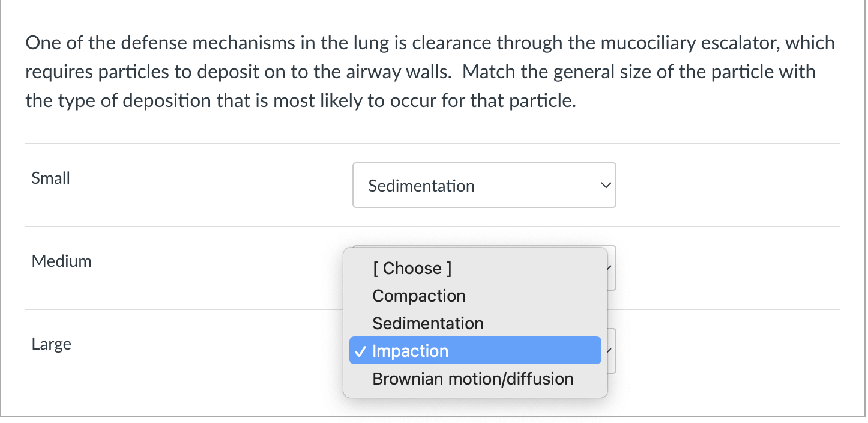Image resolution: width=868 pixels, height=423 pixels.
Task: Open the Small row's Sedimentation dropdown
Action: pos(484,186)
